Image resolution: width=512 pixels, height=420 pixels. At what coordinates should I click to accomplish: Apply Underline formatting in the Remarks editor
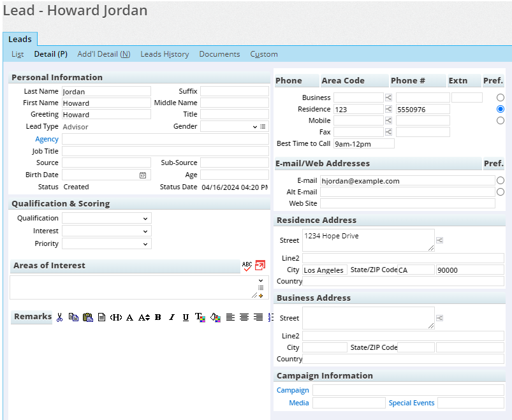[x=185, y=317]
